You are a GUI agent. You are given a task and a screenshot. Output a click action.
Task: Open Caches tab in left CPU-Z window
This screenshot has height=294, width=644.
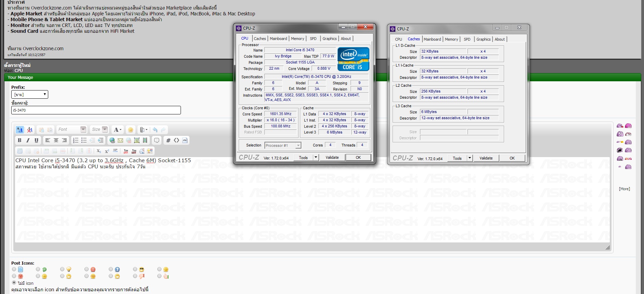(260, 39)
